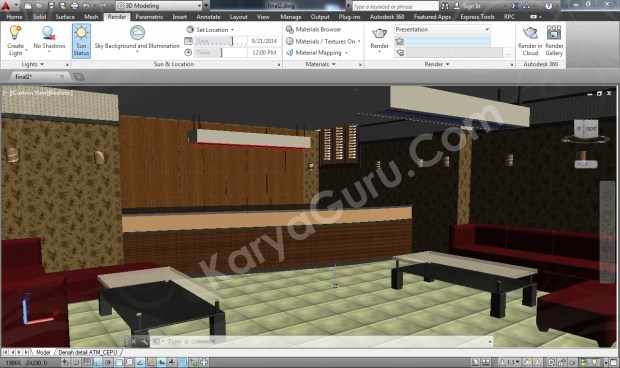Image resolution: width=620 pixels, height=368 pixels.
Task: Click the keyword search input field
Action: click(395, 6)
